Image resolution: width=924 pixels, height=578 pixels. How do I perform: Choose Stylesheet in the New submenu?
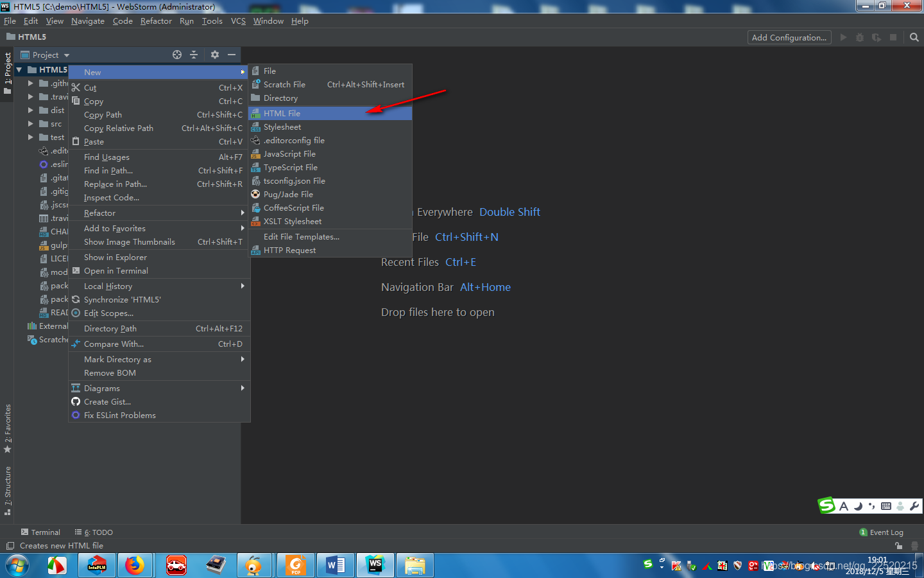[x=330, y=127]
